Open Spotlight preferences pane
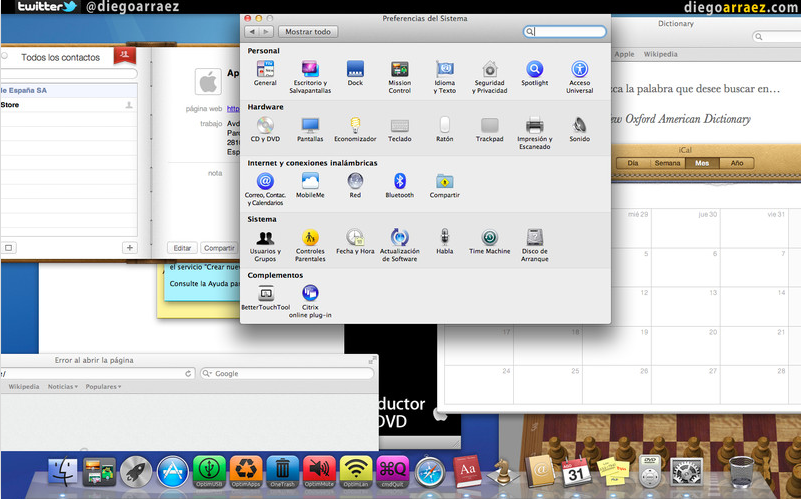801x499 pixels. click(534, 73)
